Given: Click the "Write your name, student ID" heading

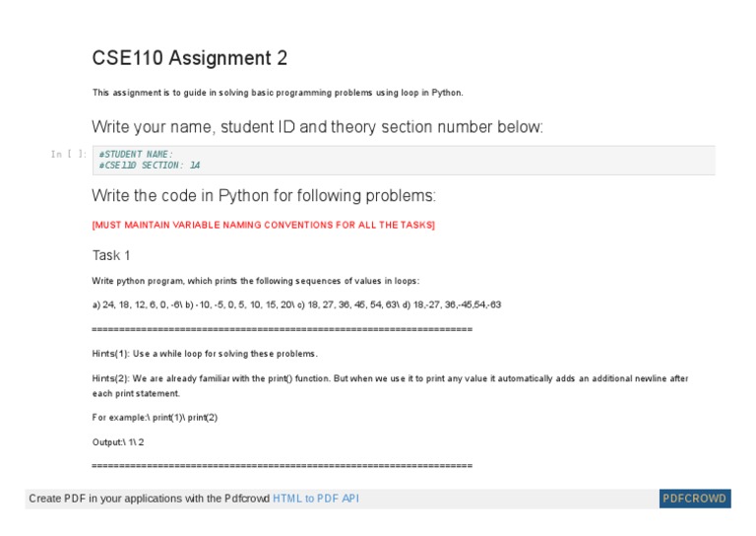Looking at the screenshot, I should 317,127.
